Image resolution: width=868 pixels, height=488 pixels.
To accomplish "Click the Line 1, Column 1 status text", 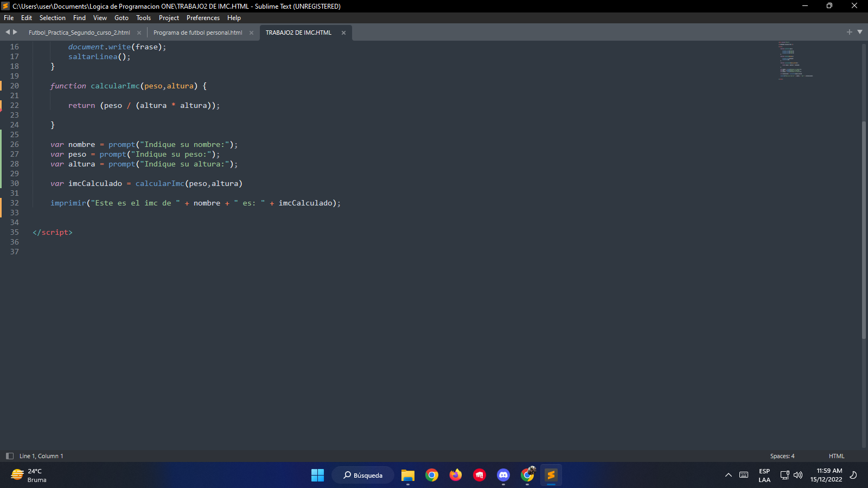I will tap(41, 456).
